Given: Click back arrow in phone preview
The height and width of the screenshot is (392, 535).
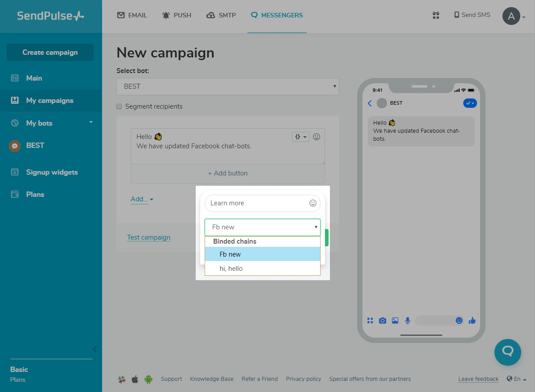Looking at the screenshot, I should (x=370, y=103).
